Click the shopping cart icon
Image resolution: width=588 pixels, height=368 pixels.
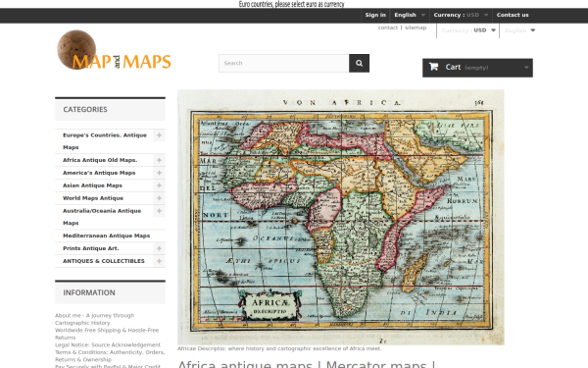point(433,67)
